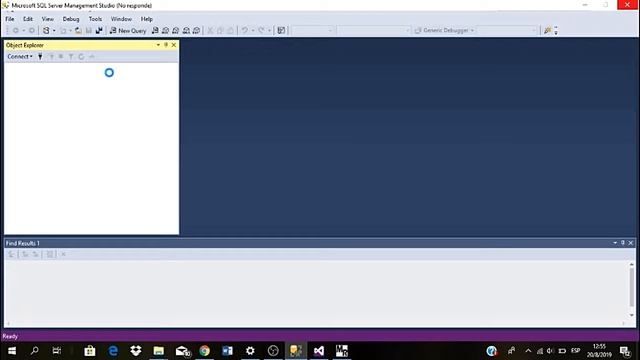Click the Database Engine Query icon after New Query
This screenshot has width=640, height=360.
(155, 31)
